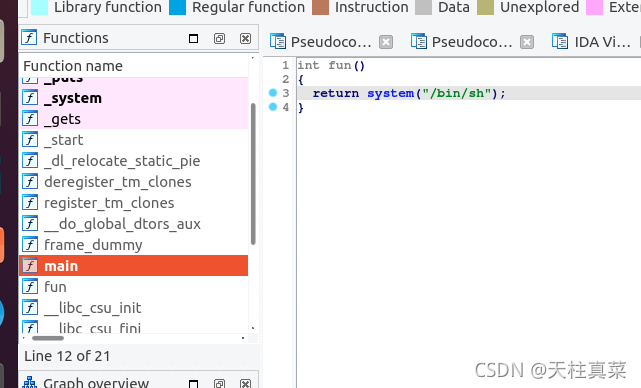Select the _gets function row
641x388 pixels.
click(x=134, y=119)
